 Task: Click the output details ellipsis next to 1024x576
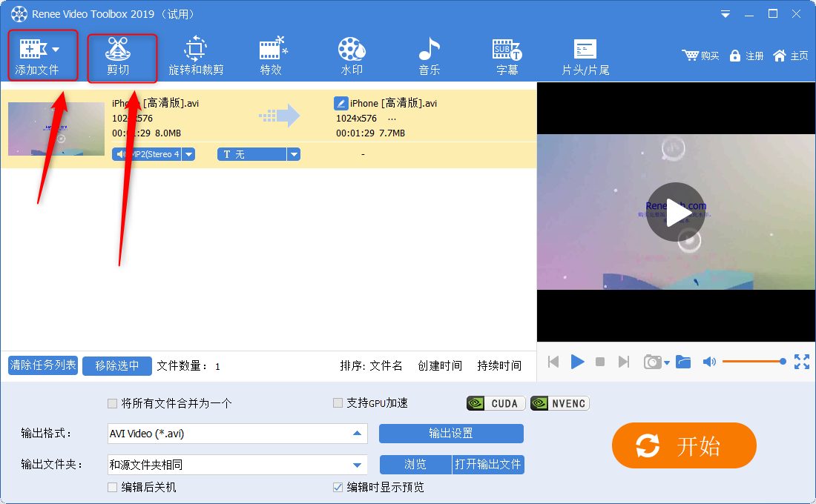(x=392, y=119)
